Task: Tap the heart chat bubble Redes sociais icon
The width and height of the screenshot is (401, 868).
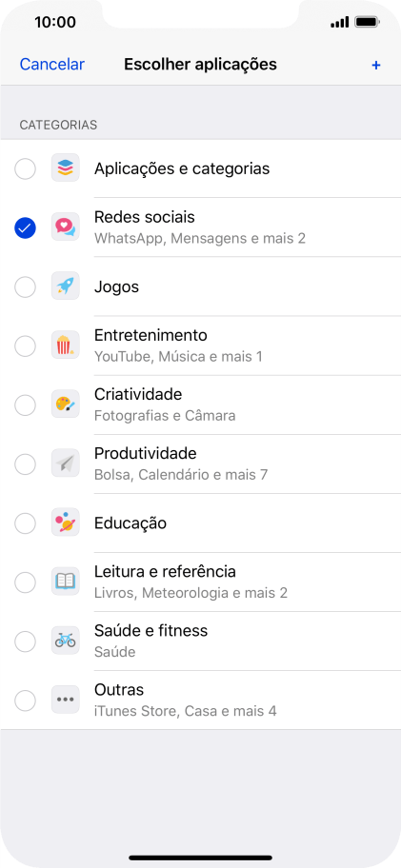Action: tap(66, 227)
